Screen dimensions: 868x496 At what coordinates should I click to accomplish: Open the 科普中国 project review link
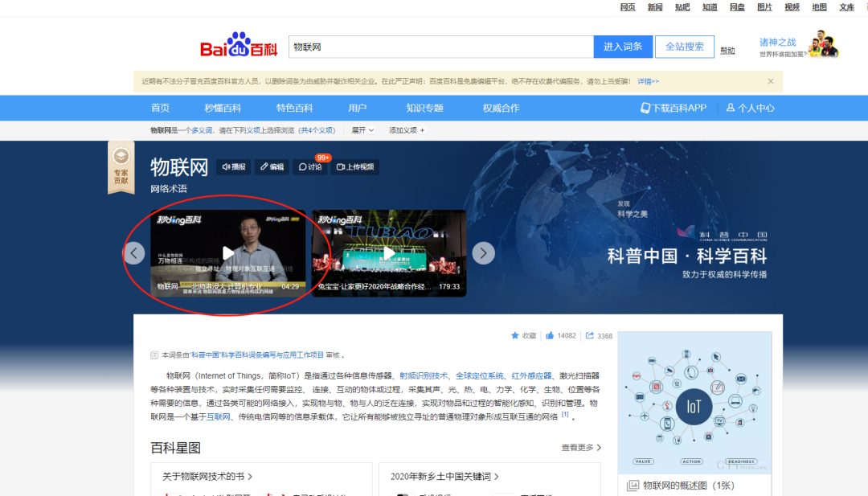pos(257,355)
